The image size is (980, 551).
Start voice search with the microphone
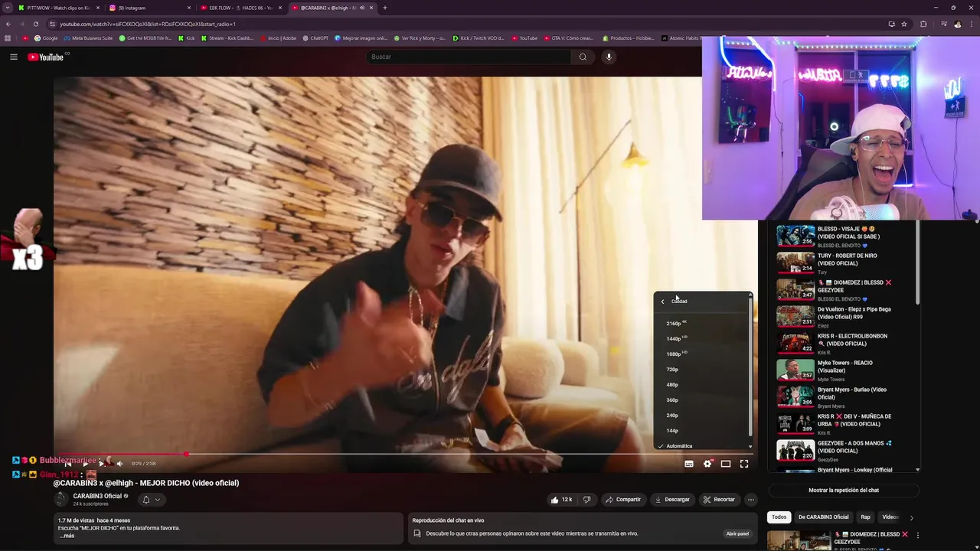609,57
